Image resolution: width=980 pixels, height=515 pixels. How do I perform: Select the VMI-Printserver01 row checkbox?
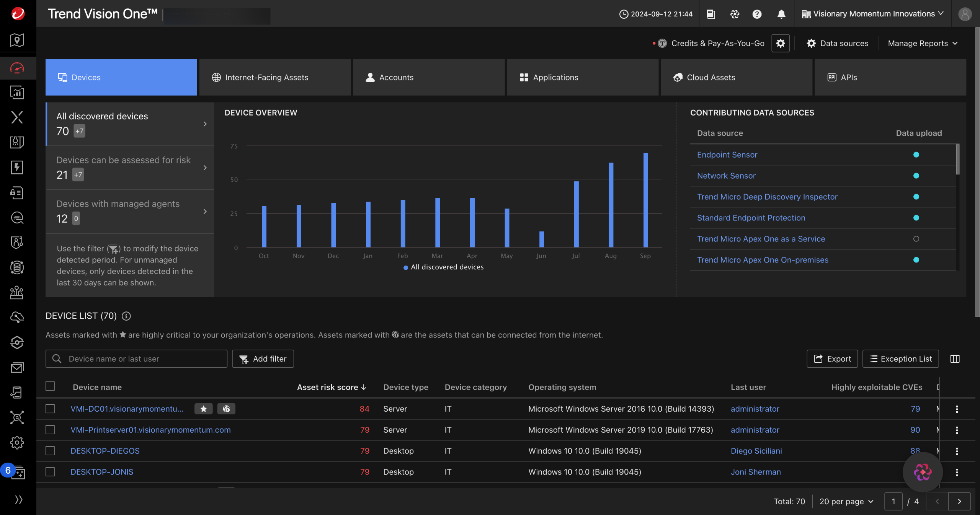50,430
